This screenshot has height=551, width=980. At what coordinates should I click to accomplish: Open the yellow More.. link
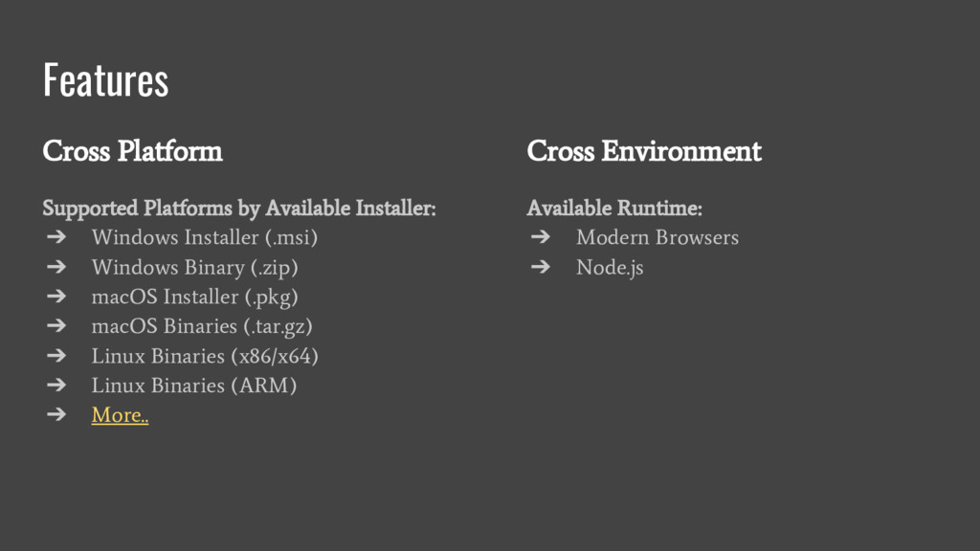[120, 415]
